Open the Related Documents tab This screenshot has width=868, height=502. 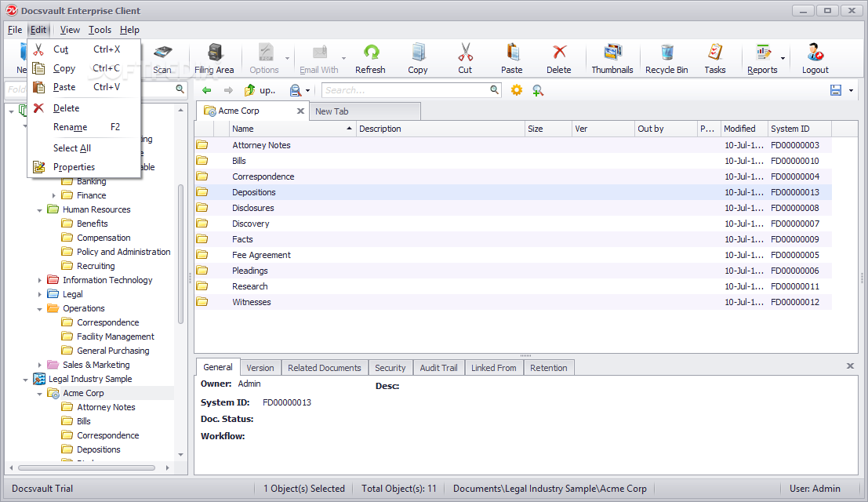[x=325, y=368]
